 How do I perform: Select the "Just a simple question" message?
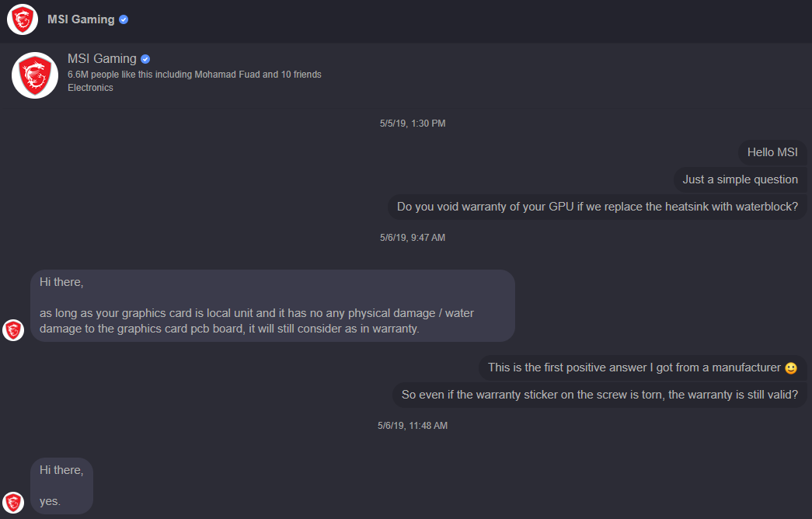coord(740,179)
